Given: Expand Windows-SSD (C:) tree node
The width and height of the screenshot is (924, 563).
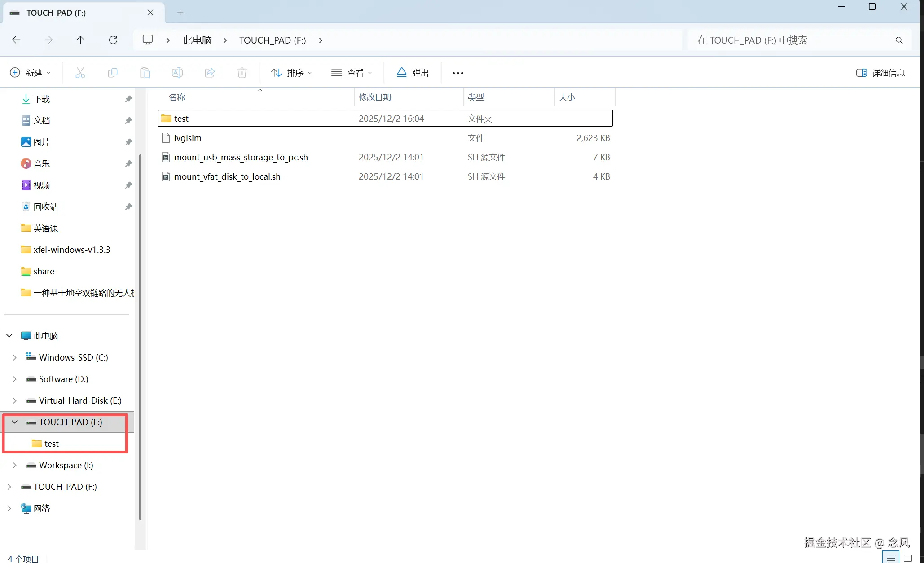Looking at the screenshot, I should tap(14, 357).
